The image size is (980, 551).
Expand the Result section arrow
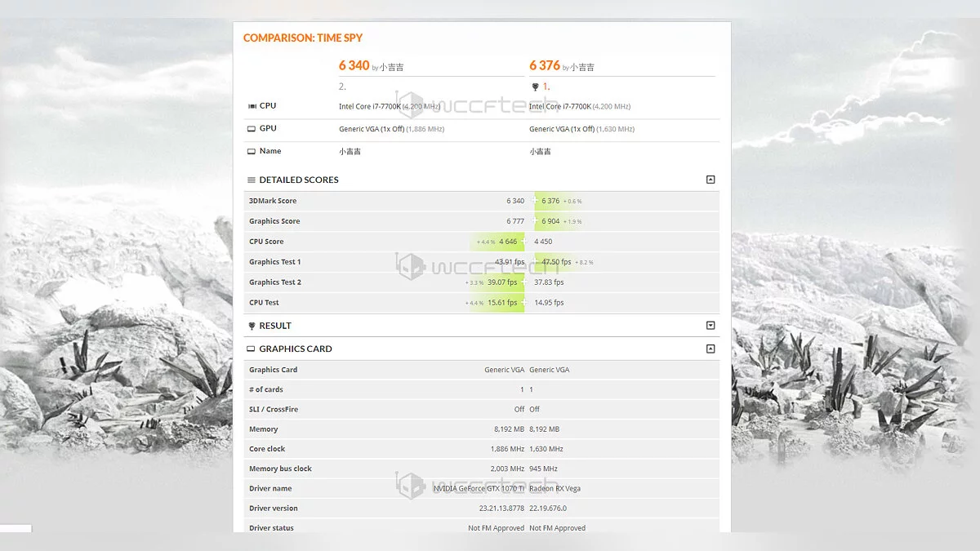(x=710, y=326)
